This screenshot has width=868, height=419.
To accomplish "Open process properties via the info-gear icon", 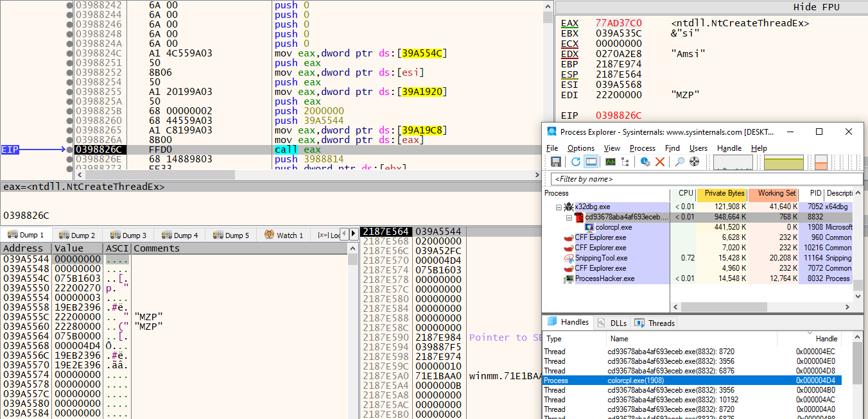I will (645, 161).
